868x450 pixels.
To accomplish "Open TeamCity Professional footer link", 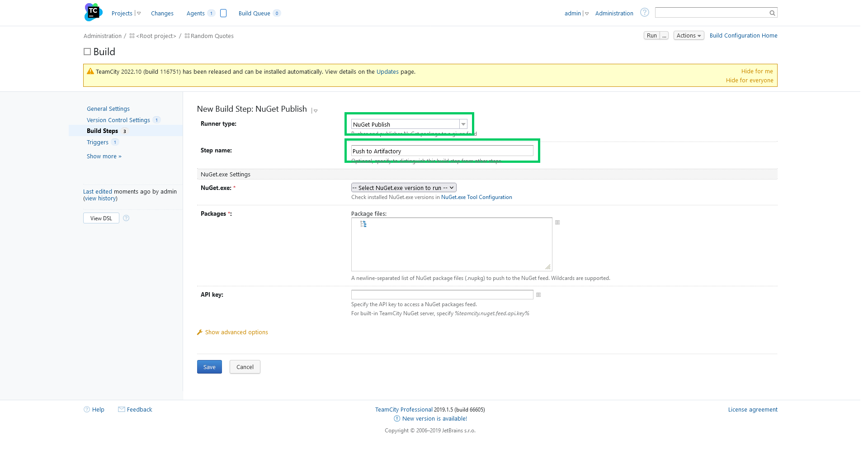I will click(x=404, y=410).
